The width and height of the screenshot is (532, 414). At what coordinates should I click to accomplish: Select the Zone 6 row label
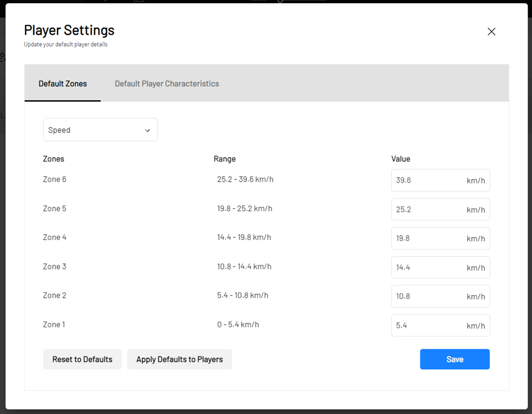pyautogui.click(x=55, y=179)
